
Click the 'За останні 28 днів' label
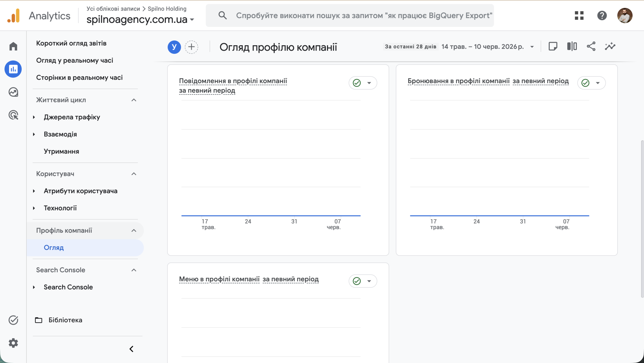(x=410, y=47)
